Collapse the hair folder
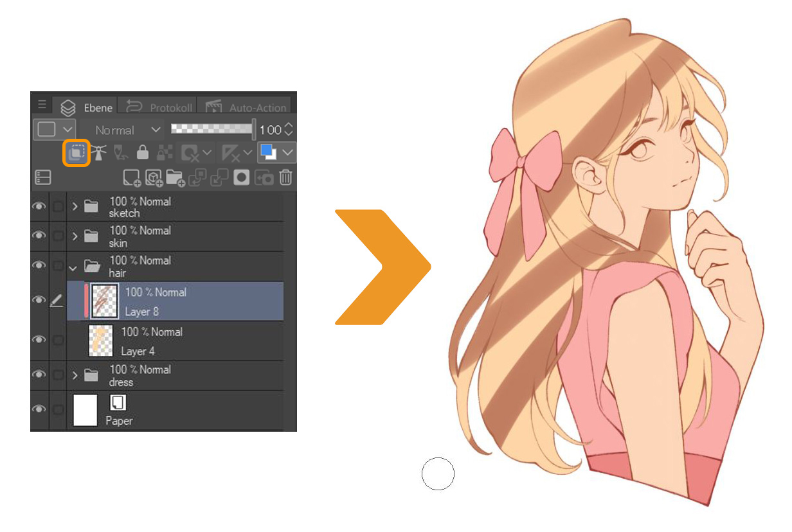This screenshot has width=792, height=532. pos(74,267)
